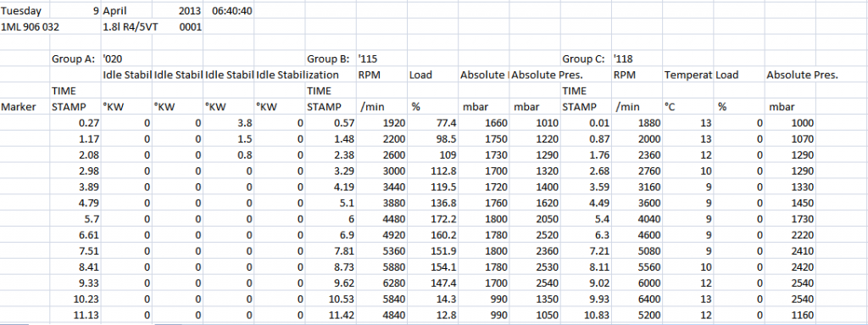The image size is (868, 325).
Task: Select the Idle Stabilization header cell
Action: click(x=280, y=75)
